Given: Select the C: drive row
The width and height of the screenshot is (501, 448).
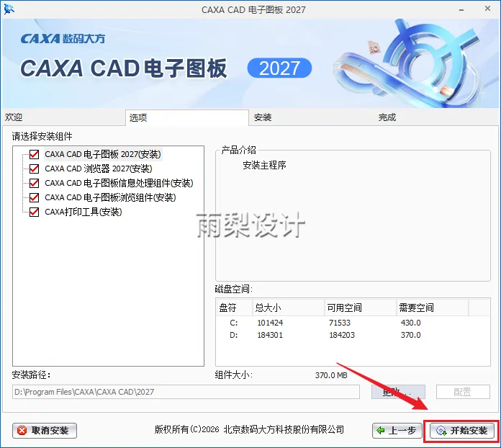Looking at the screenshot, I should 353,323.
